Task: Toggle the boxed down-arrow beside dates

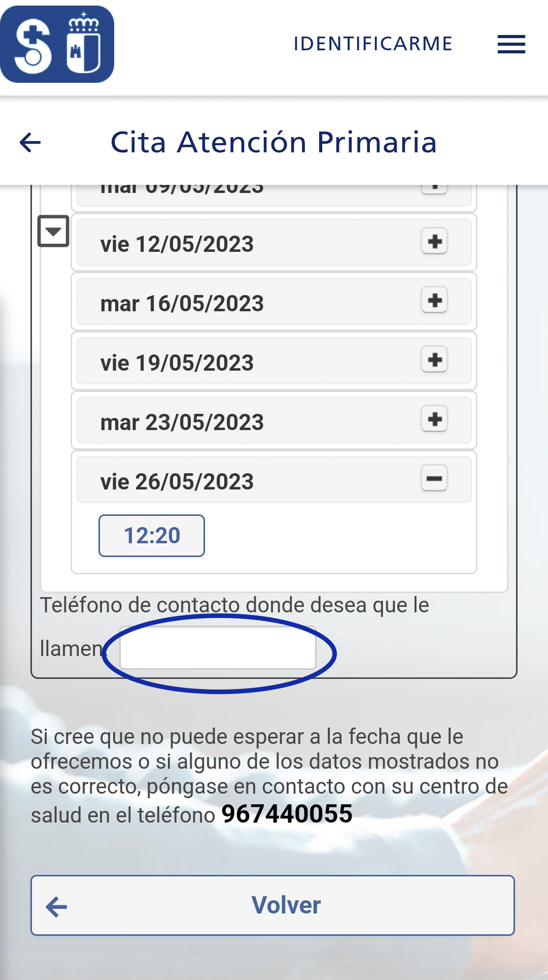Action: (53, 231)
